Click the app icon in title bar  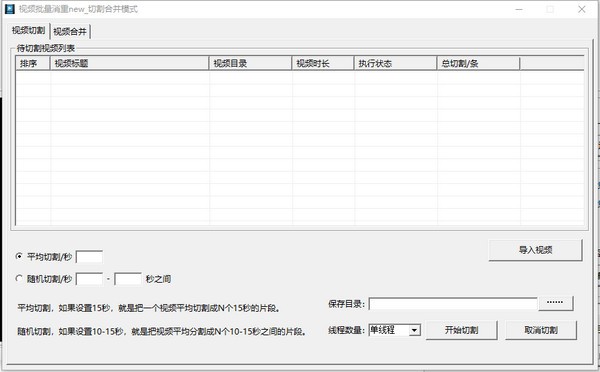pos(10,9)
